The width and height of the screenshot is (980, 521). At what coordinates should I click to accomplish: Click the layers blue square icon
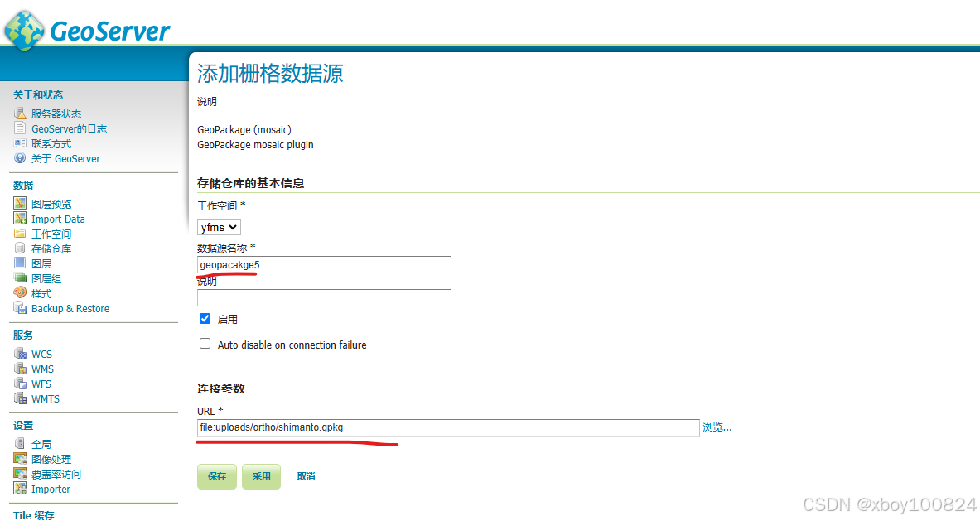coord(20,263)
